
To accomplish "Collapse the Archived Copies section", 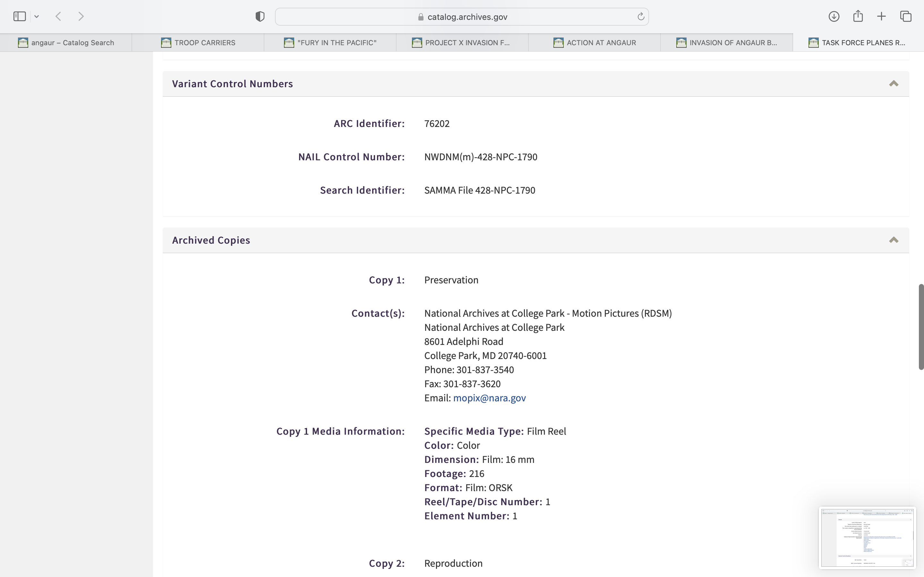I will [894, 240].
